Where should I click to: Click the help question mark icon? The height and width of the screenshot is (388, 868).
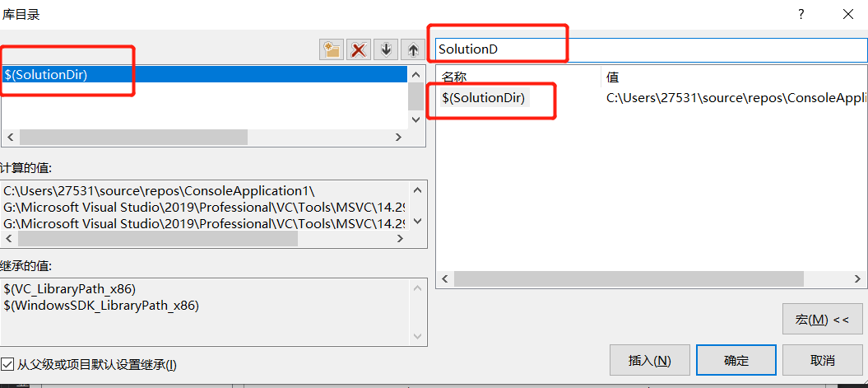coord(801,14)
